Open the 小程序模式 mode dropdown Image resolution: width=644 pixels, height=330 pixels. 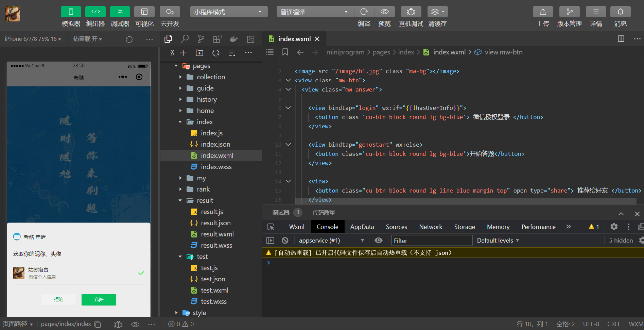point(228,12)
